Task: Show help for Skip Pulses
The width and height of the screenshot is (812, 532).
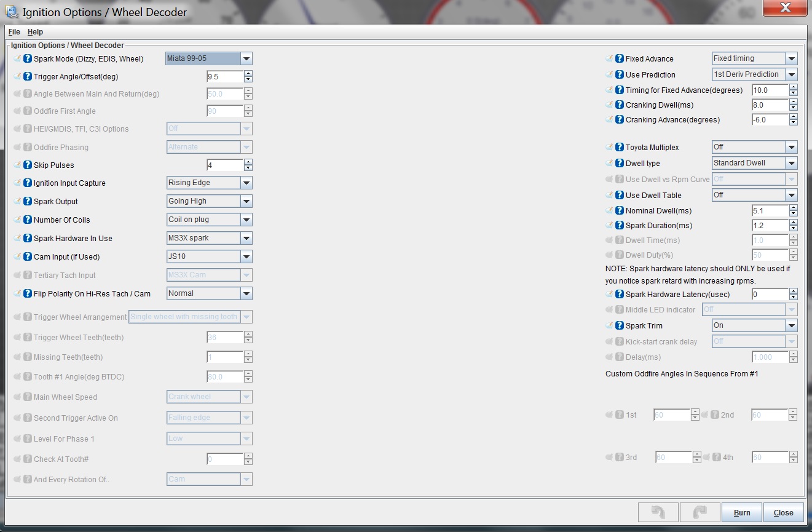Action: [28, 165]
